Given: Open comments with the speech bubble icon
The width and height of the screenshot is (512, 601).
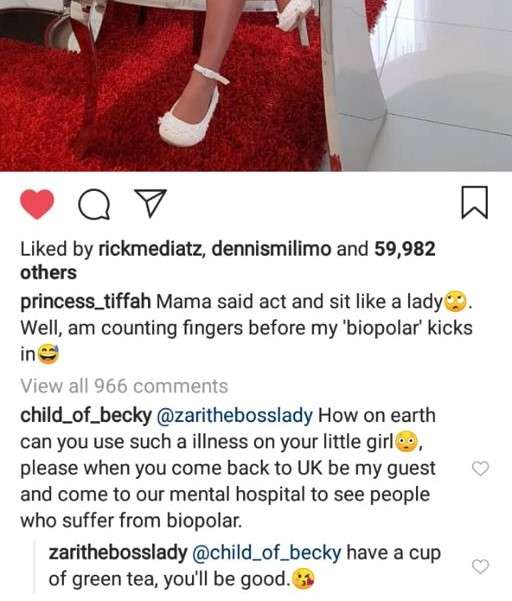Looking at the screenshot, I should point(94,204).
